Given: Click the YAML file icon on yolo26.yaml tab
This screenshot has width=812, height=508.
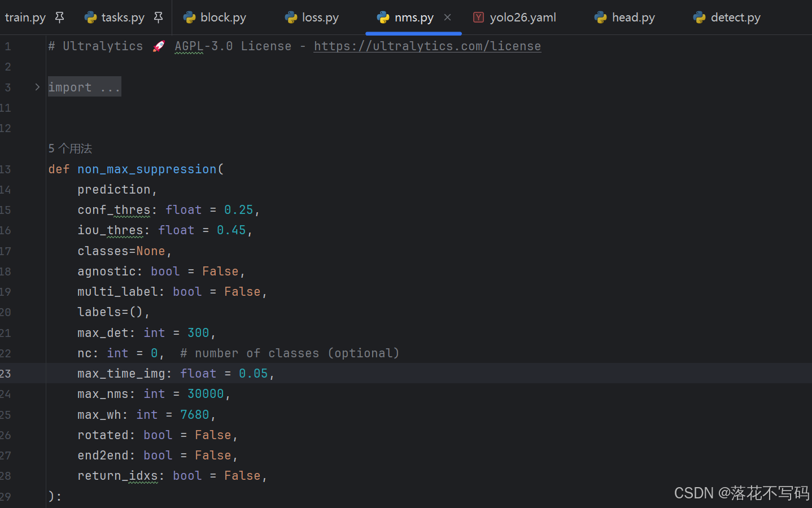Looking at the screenshot, I should click(x=478, y=17).
